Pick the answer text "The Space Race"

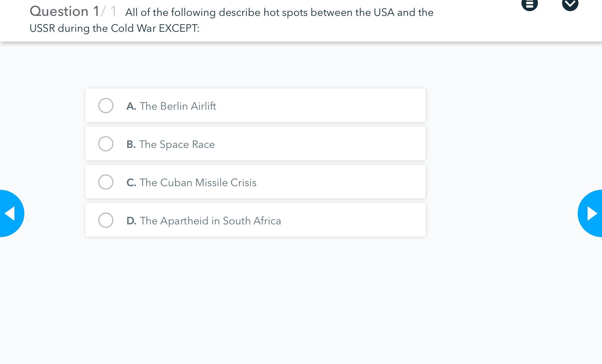[177, 144]
